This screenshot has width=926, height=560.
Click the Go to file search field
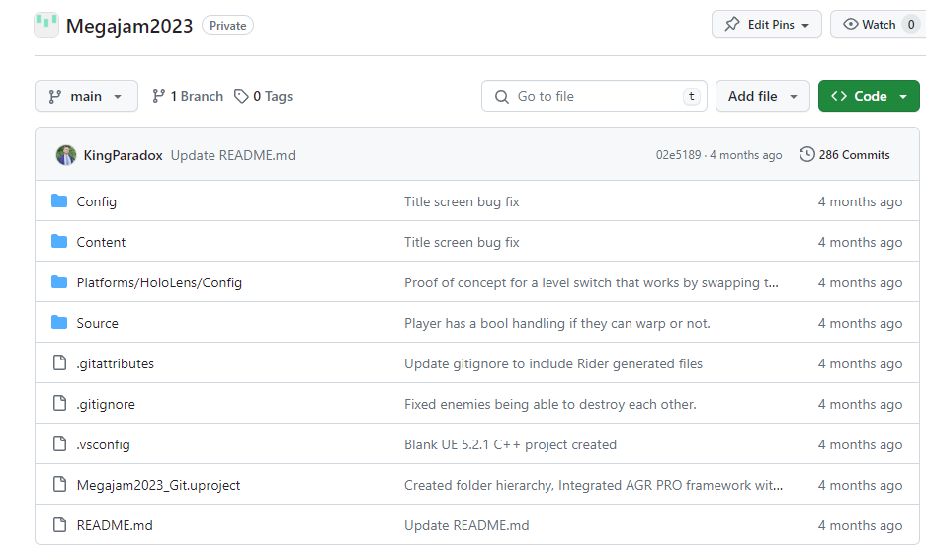(593, 96)
